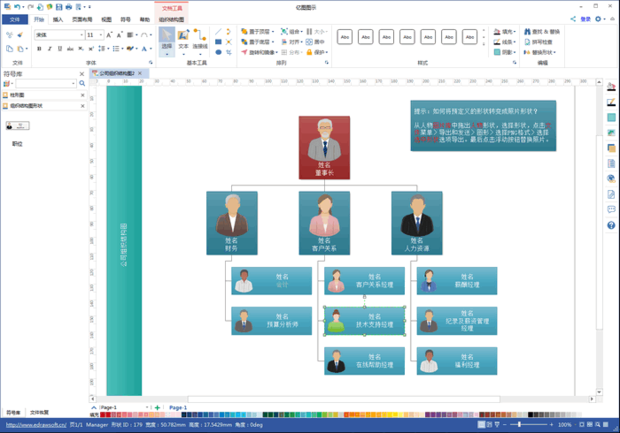
Task: Expand the Protect lock dropdown
Action: pyautogui.click(x=327, y=52)
